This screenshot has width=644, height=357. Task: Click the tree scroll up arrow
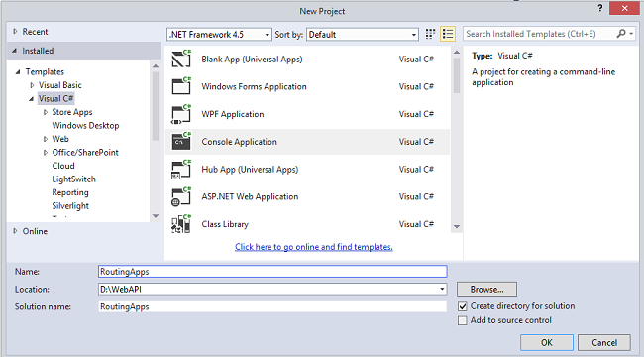coord(156,65)
